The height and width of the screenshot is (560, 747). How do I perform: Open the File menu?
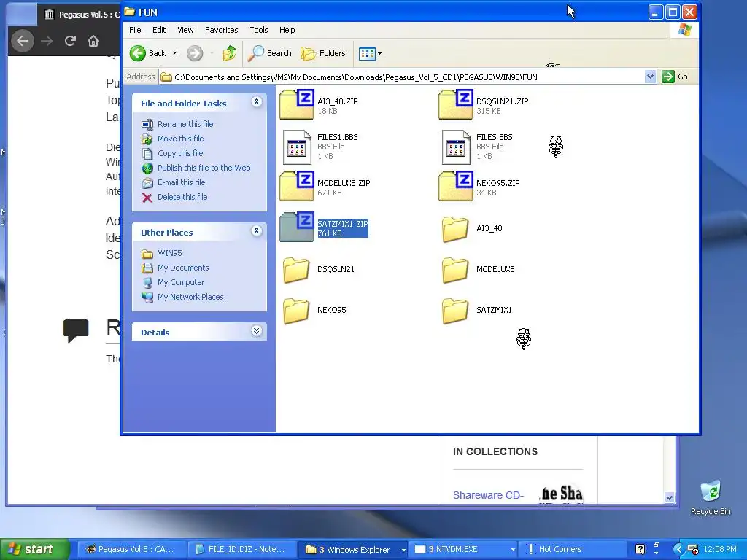tap(135, 30)
